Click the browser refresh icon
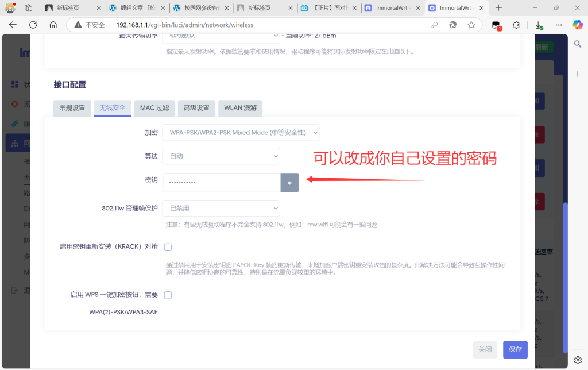This screenshot has width=588, height=370. (x=33, y=25)
